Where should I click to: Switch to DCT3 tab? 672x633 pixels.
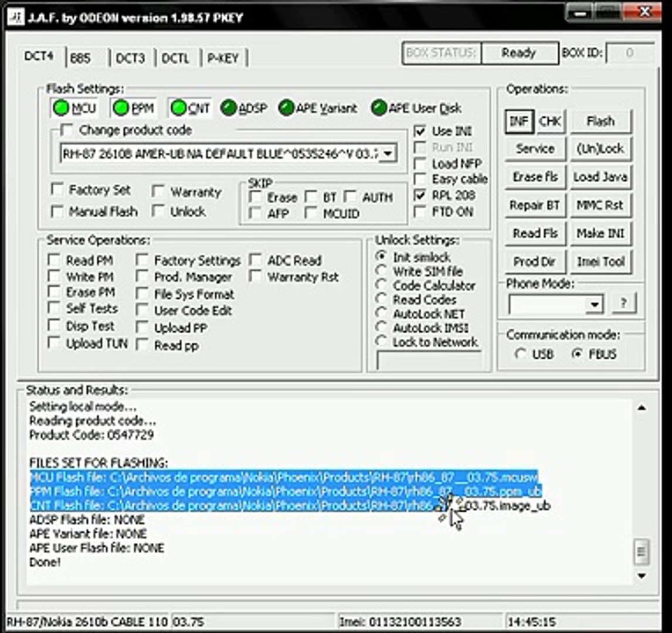click(130, 58)
